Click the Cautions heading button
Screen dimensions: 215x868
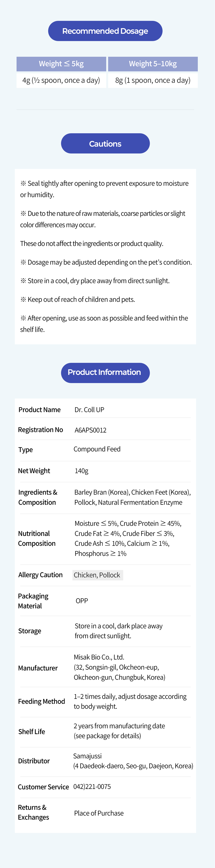(105, 144)
